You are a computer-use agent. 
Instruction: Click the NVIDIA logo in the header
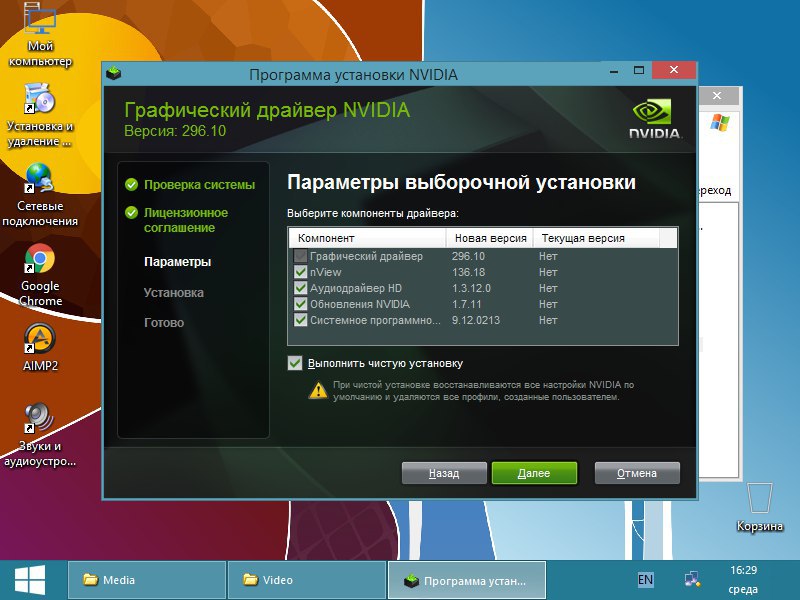pos(655,119)
